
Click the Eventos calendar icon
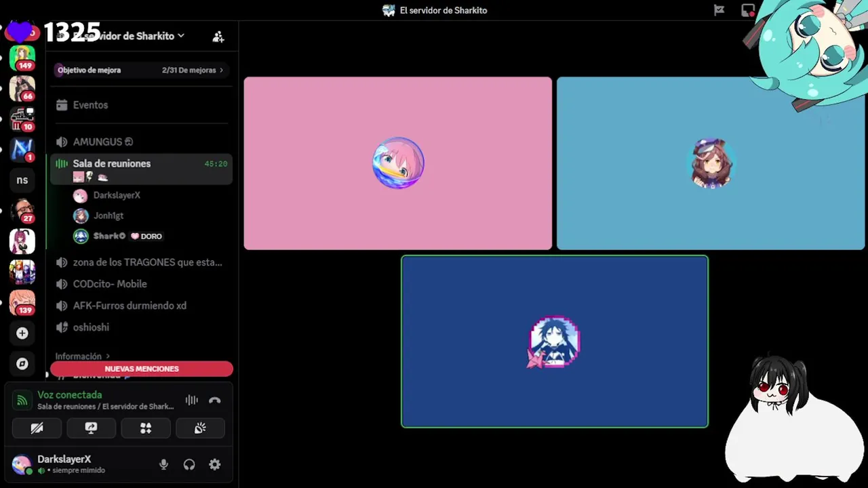(x=62, y=105)
